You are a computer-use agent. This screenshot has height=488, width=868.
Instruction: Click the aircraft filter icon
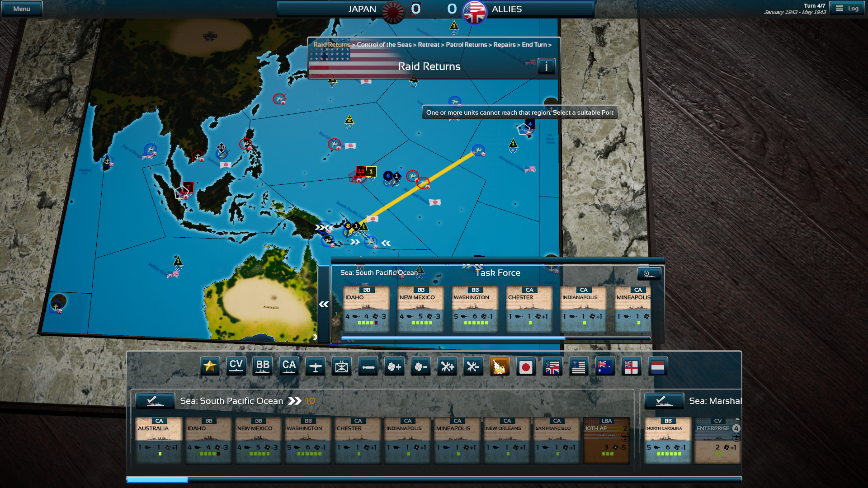[315, 366]
